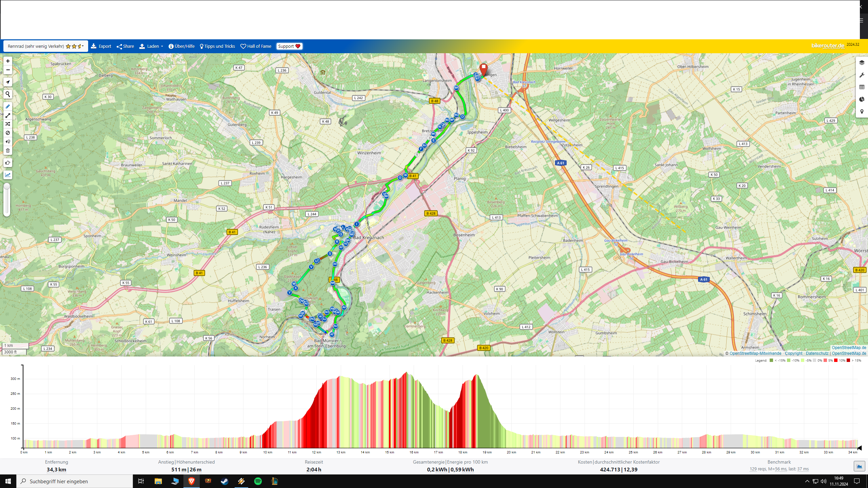Open the POI marker panel
The image size is (868, 488).
coord(862,111)
